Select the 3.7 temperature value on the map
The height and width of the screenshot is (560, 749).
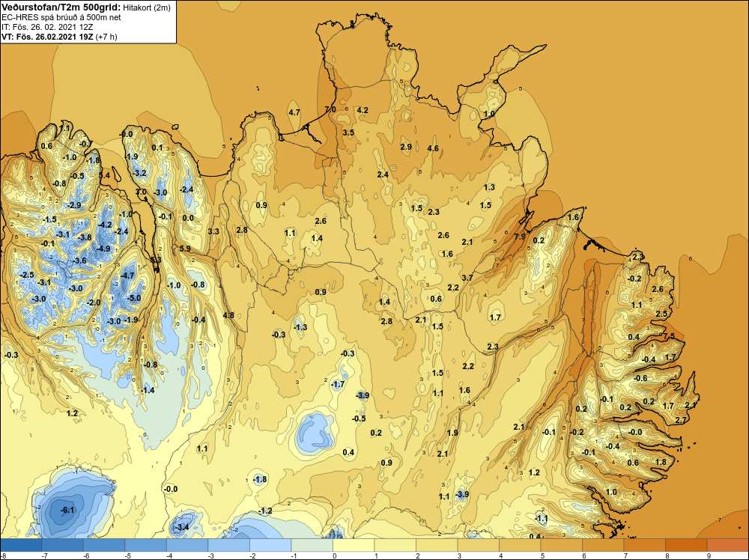coord(467,277)
